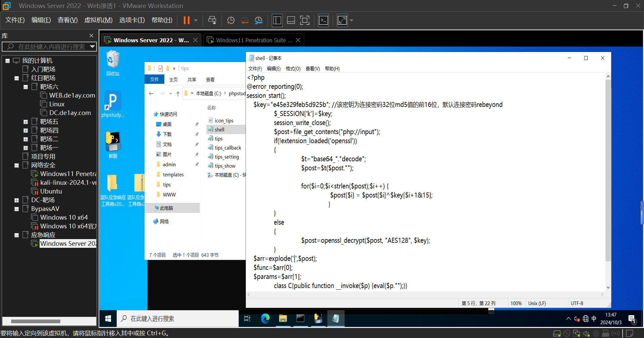This screenshot has width=644, height=338.
Task: Click the VMware USB device status icon
Action: click(606, 334)
